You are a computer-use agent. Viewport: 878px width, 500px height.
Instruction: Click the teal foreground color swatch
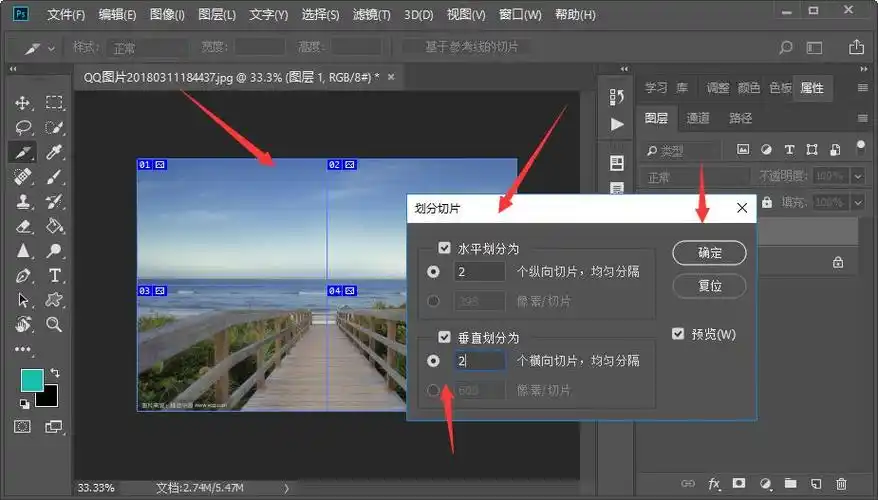[31, 381]
